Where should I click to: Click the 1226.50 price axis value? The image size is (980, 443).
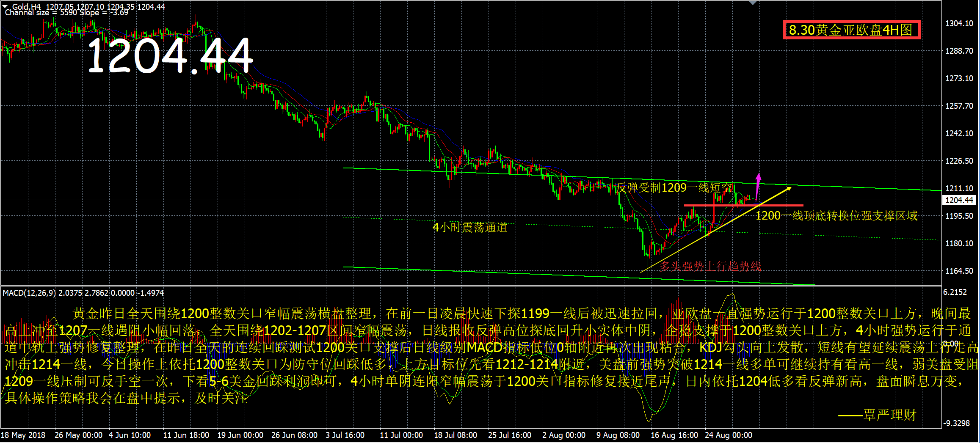pos(959,161)
